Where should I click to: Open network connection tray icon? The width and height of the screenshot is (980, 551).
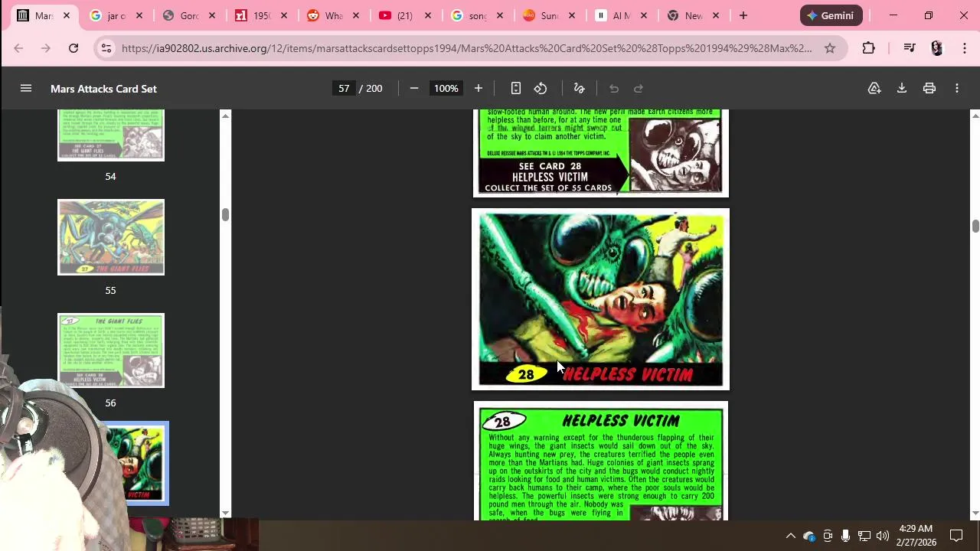(x=864, y=536)
